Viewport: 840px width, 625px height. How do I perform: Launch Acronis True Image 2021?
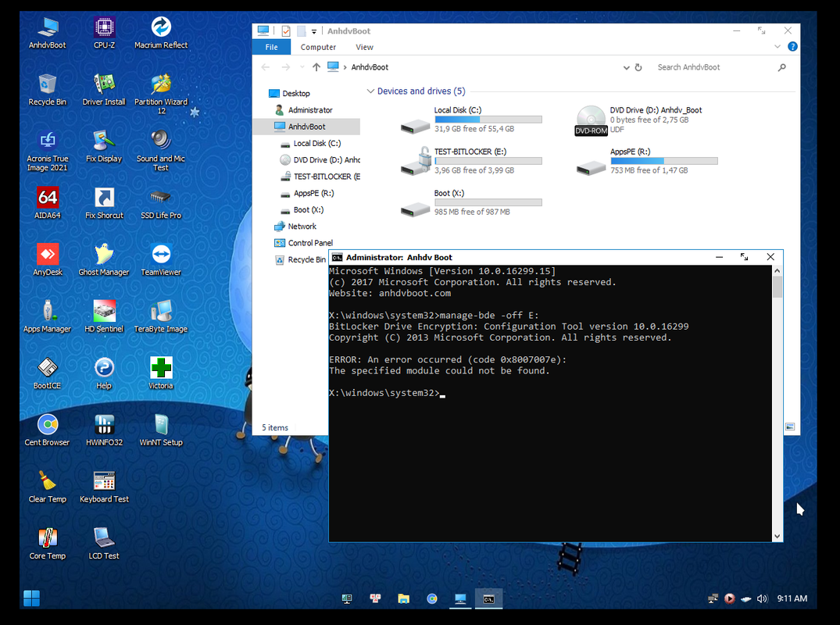click(x=47, y=151)
